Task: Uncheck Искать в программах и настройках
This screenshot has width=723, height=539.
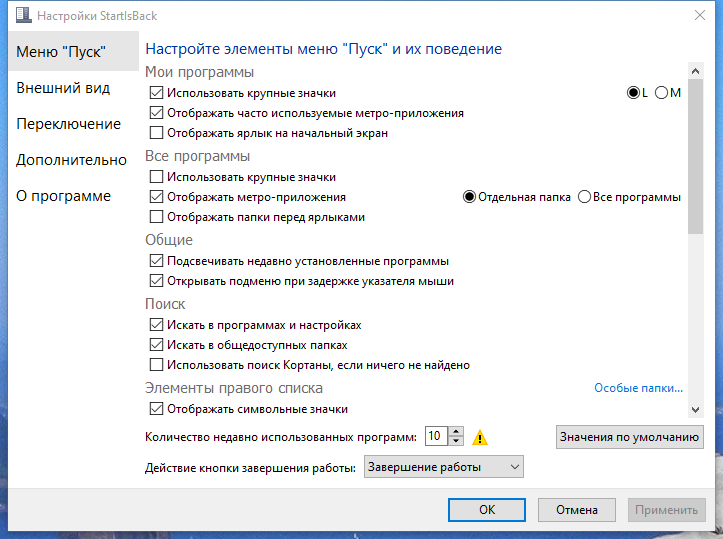Action: point(156,325)
